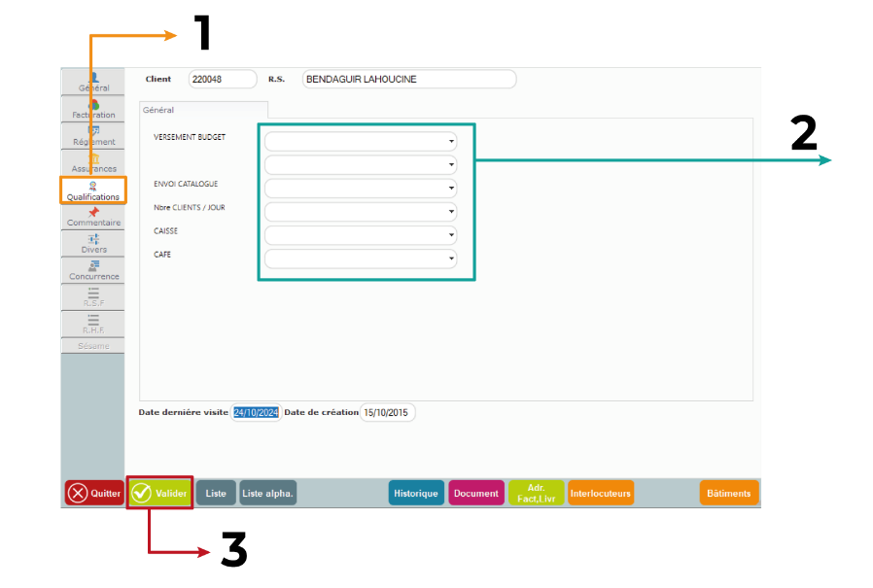
Task: Expand the VERSEMENT BUDGET dropdown
Action: point(361,142)
